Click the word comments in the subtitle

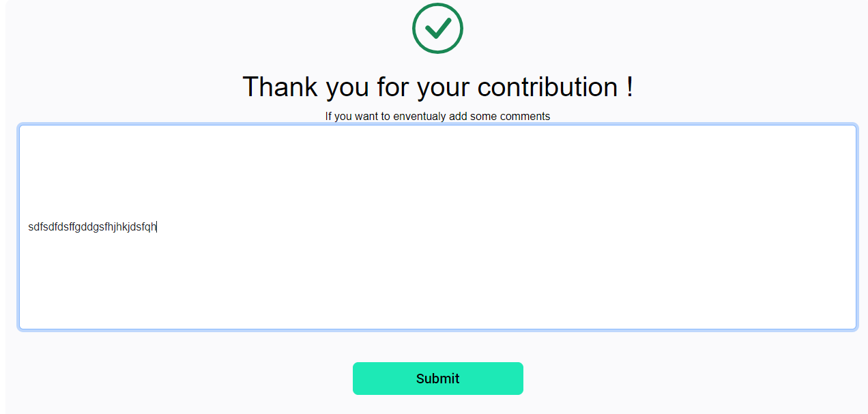525,116
